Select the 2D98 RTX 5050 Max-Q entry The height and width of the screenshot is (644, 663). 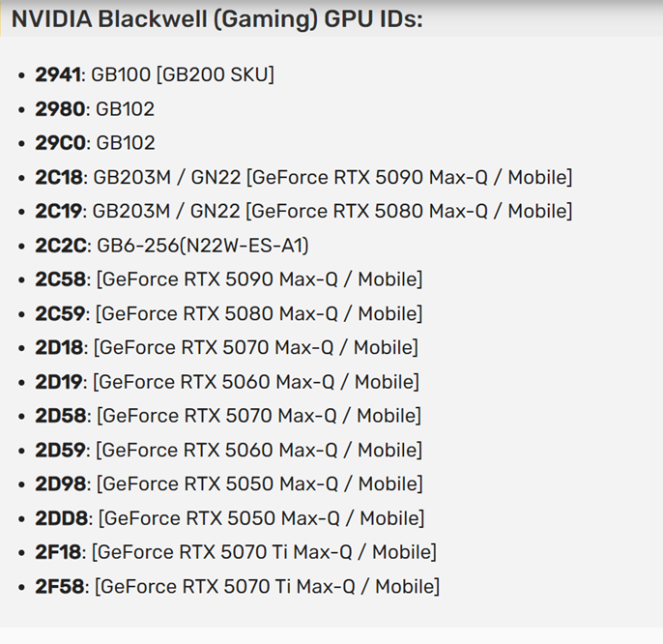(229, 483)
